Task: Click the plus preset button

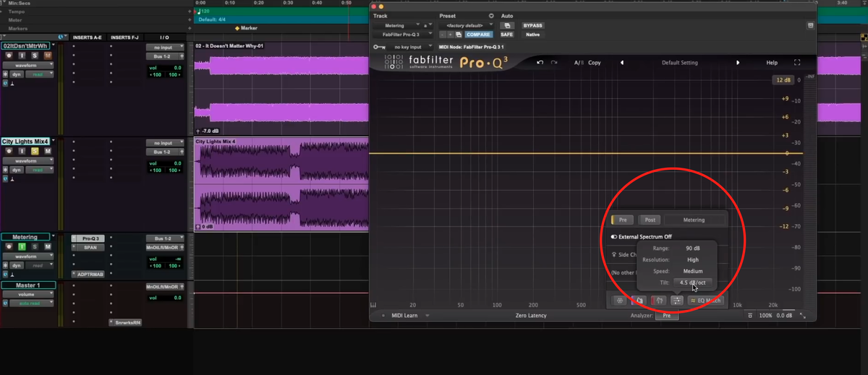Action: 450,34
